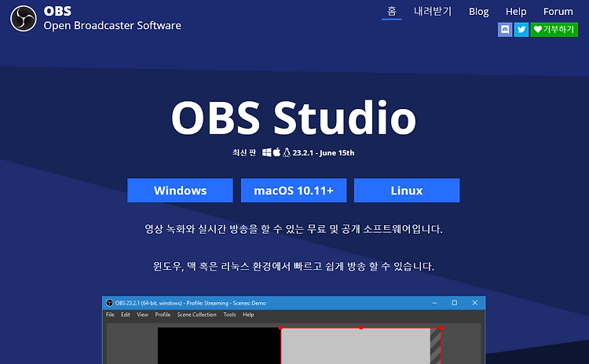The width and height of the screenshot is (589, 364).
Task: Click the OBS Studio heading
Action: tap(294, 118)
